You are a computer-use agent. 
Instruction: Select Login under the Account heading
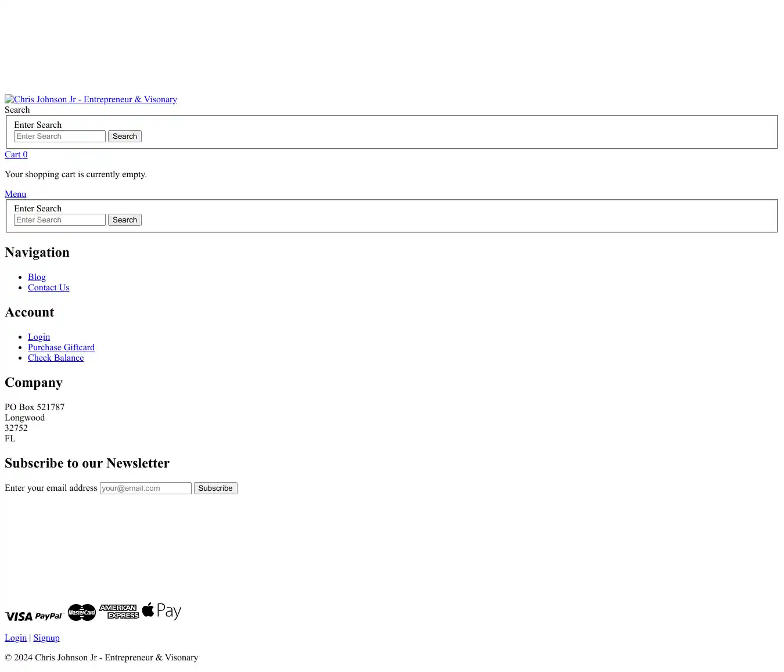[39, 337]
